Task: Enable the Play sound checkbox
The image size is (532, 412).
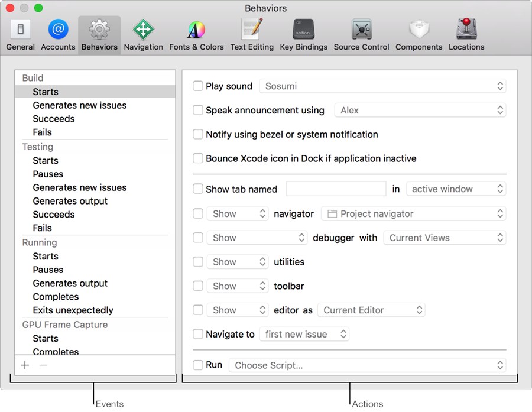Action: coord(198,86)
